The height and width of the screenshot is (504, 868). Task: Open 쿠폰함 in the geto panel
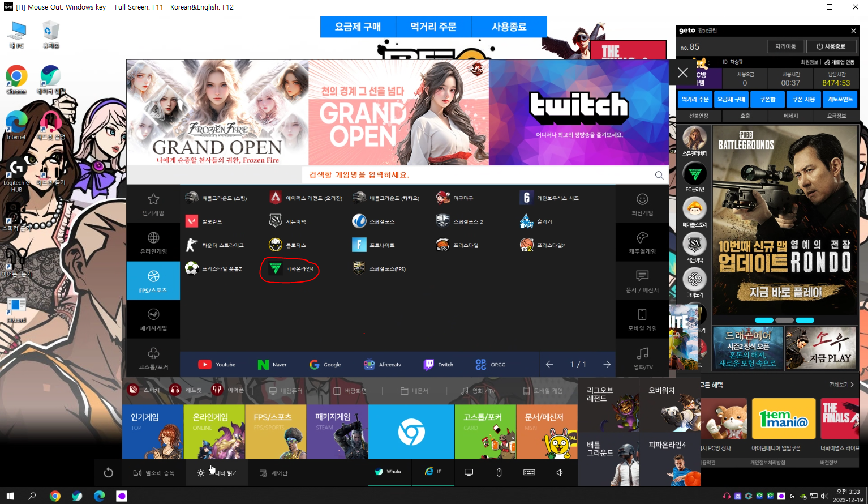pyautogui.click(x=768, y=99)
